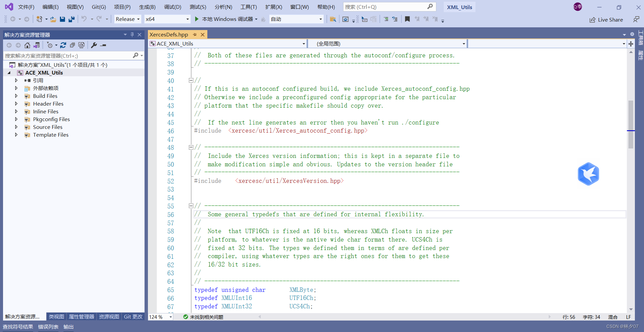
Task: Collapse the ACE_XML_Utils project node
Action: tap(9, 73)
